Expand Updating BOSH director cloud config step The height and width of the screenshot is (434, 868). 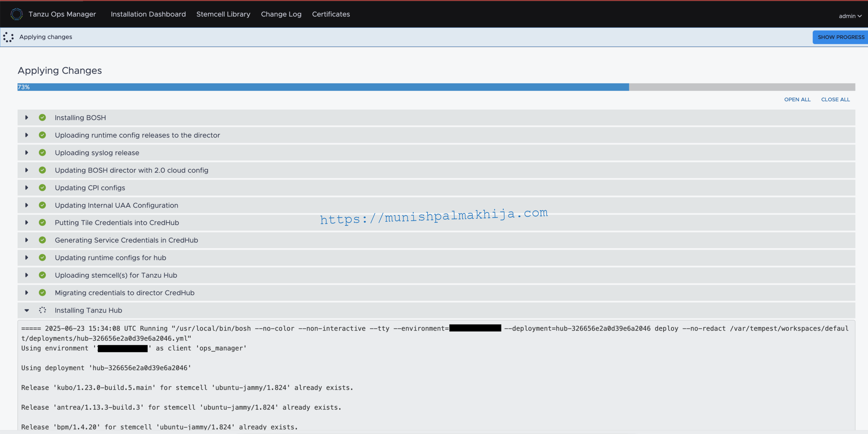pyautogui.click(x=26, y=170)
